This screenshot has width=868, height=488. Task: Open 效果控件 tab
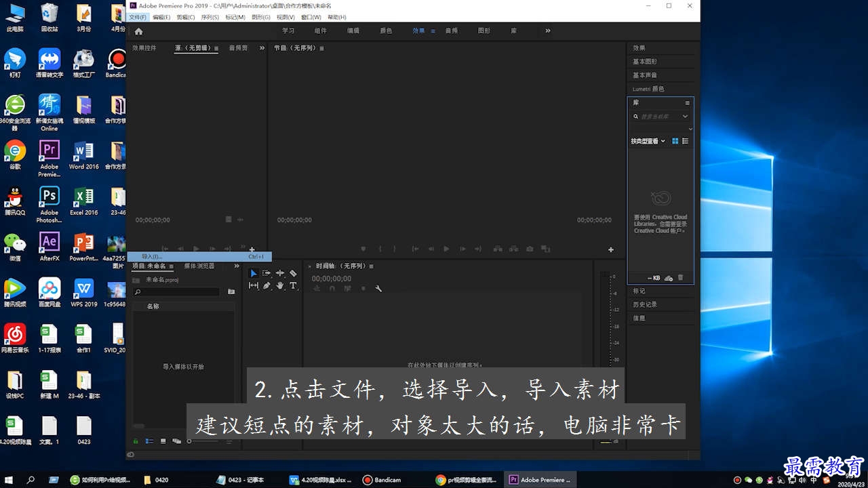click(x=144, y=48)
